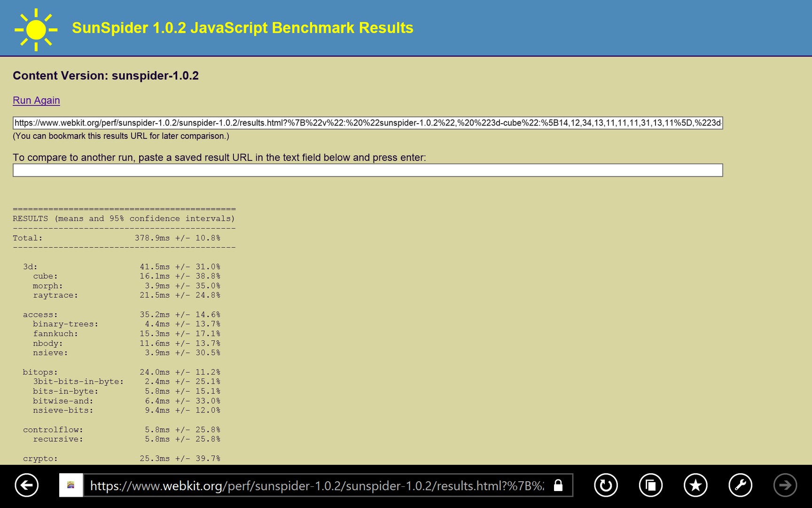The height and width of the screenshot is (508, 812).
Task: Refresh the page with reload icon
Action: [606, 485]
